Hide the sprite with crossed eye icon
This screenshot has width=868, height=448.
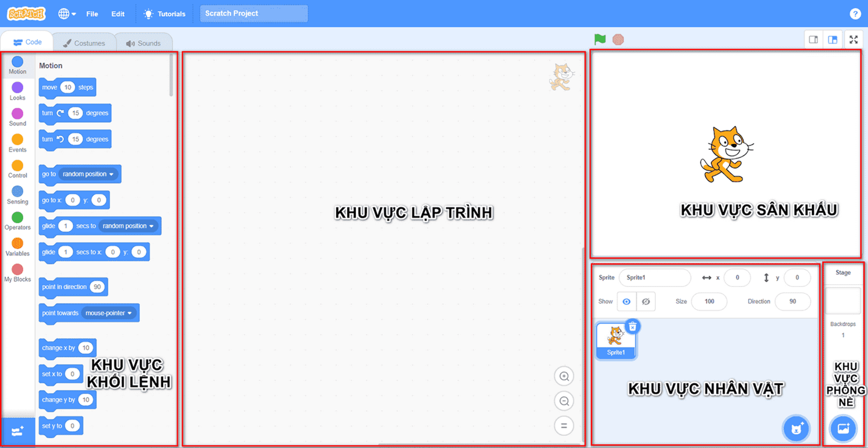pyautogui.click(x=646, y=302)
